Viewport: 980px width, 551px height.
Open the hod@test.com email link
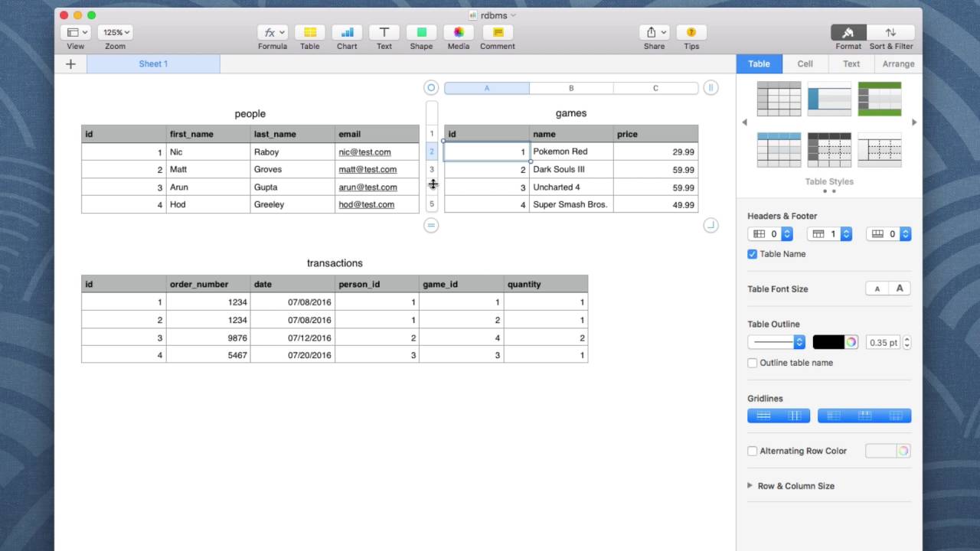click(366, 204)
